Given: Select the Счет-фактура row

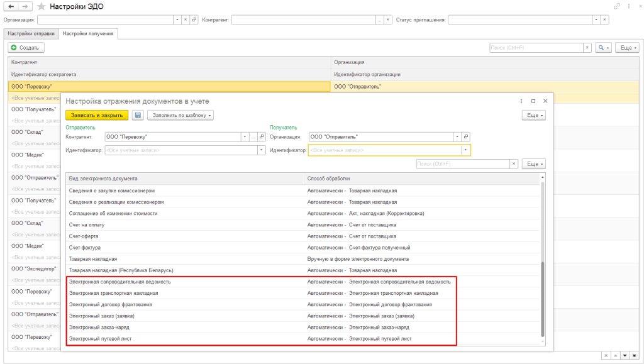Looking at the screenshot, I should (303, 248).
